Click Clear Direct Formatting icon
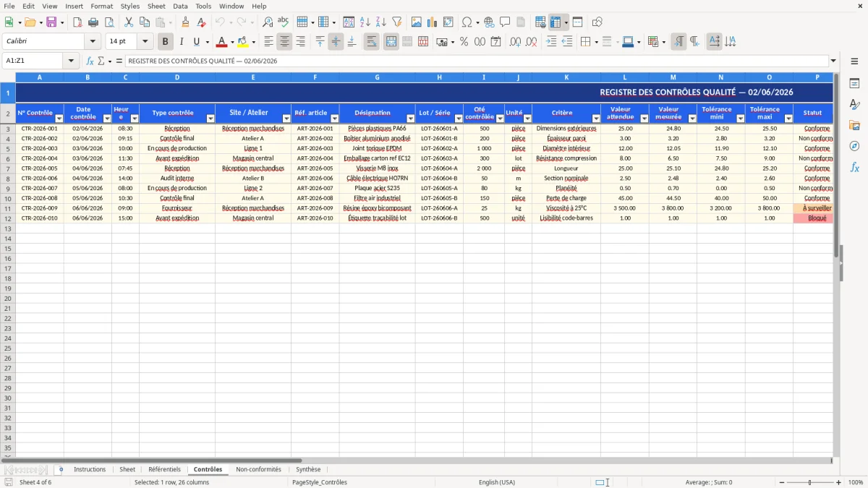Viewport: 868px width, 488px height. (201, 22)
